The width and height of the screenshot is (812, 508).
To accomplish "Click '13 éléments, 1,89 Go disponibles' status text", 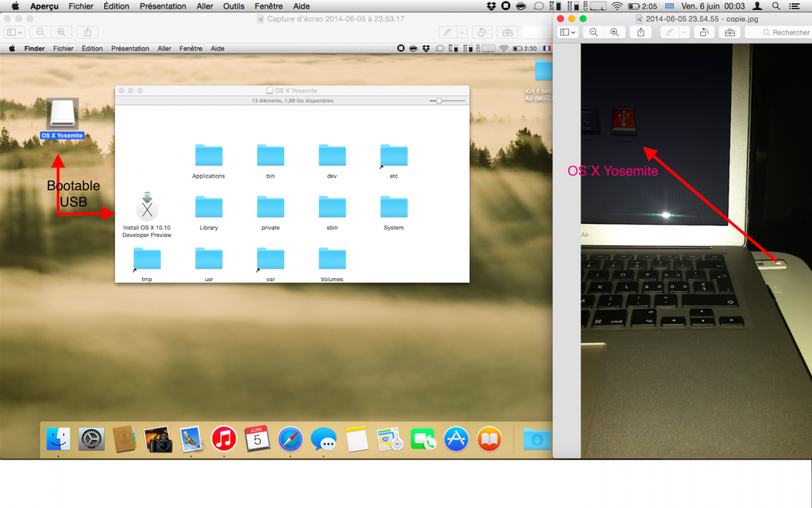I will click(292, 100).
